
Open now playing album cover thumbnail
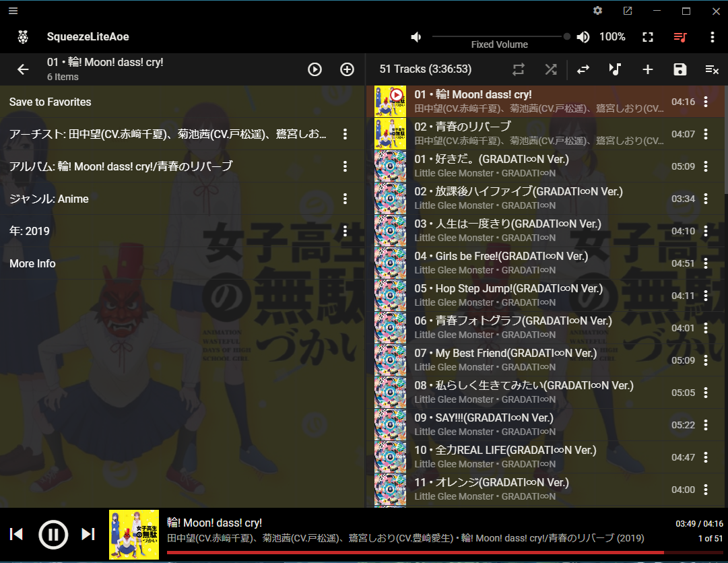tap(134, 535)
